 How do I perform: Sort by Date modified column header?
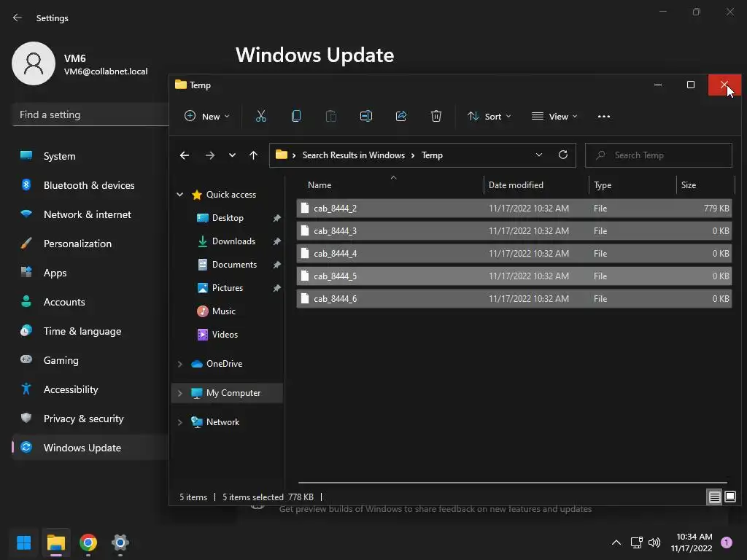coord(536,184)
